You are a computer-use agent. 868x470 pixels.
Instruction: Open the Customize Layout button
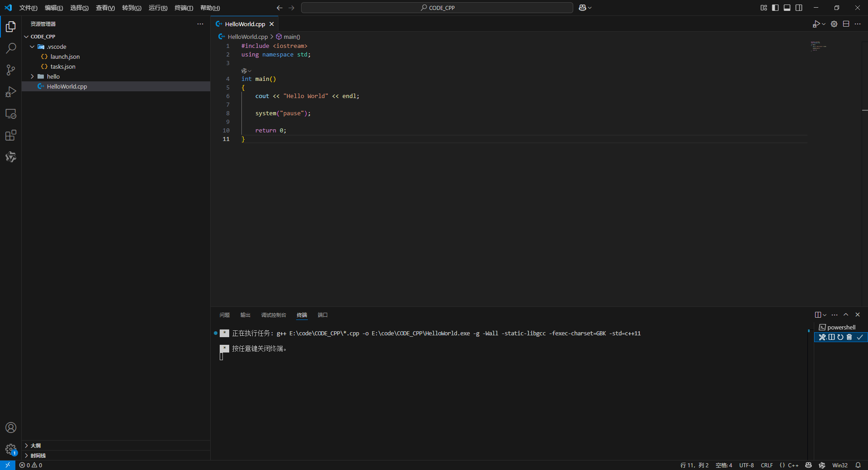pos(764,8)
